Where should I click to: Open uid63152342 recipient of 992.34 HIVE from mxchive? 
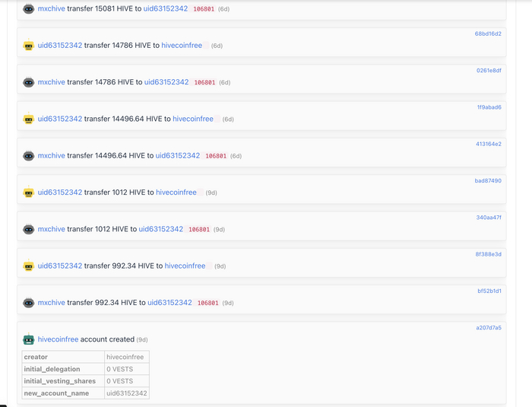coord(169,302)
